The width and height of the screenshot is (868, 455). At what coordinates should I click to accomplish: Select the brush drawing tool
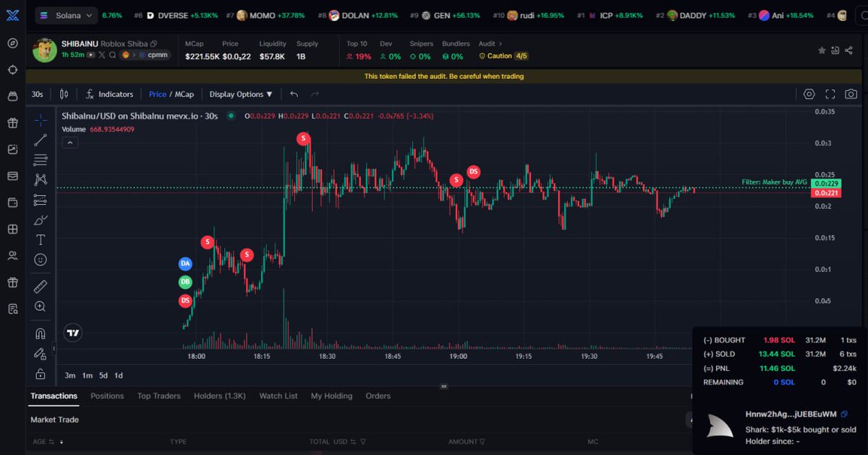(x=41, y=220)
